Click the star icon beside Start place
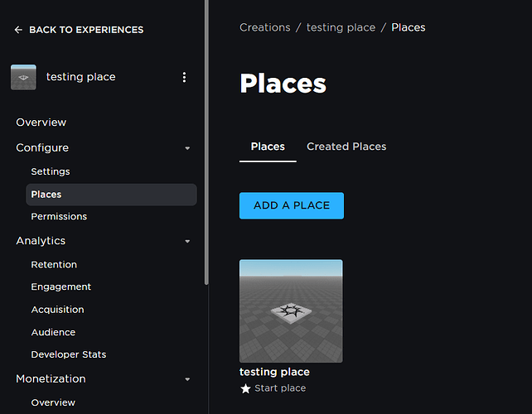The image size is (532, 414). [245, 388]
